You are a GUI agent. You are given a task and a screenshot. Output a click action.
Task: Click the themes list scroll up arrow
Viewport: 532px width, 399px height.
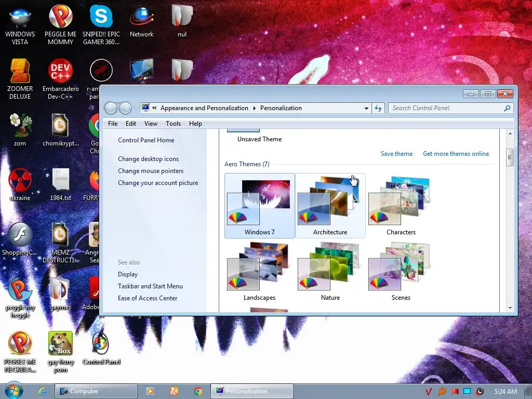[x=510, y=134]
